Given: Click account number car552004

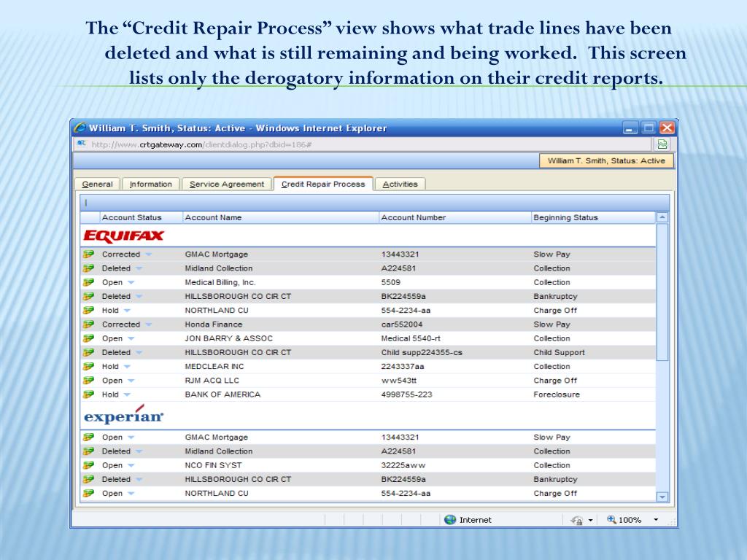Looking at the screenshot, I should coord(402,324).
